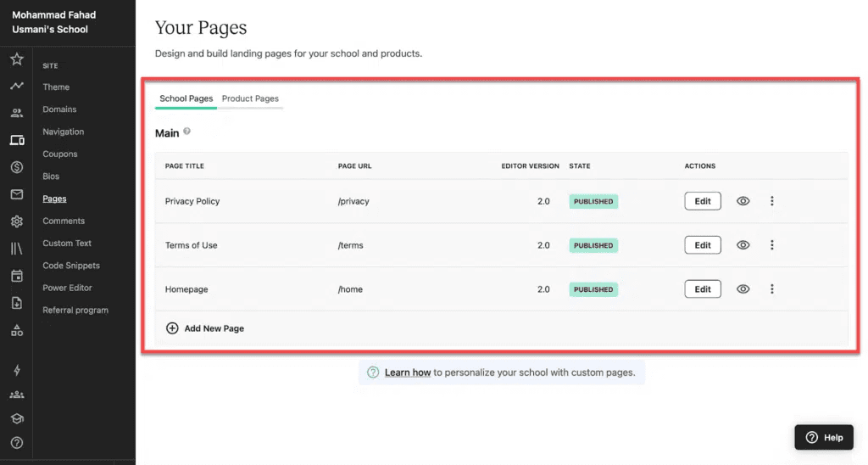Image resolution: width=868 pixels, height=465 pixels.
Task: Click the school name Mohammad Fahad Usmani's School
Action: click(x=53, y=22)
